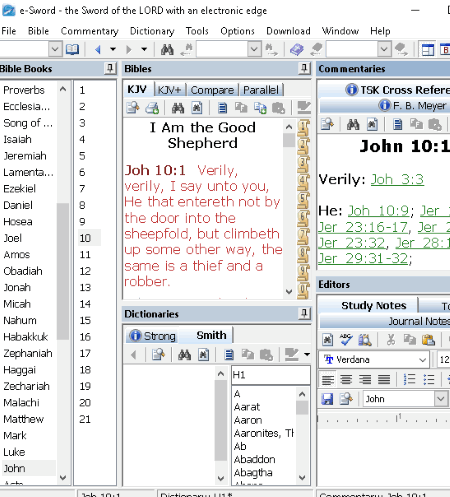
Task: Toggle pin on the Bibles panel
Action: click(x=304, y=69)
